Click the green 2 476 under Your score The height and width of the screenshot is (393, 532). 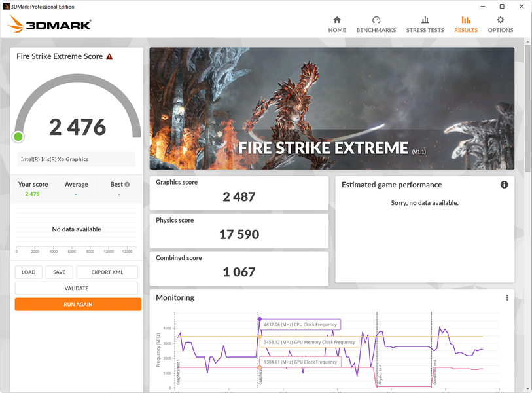coord(32,194)
